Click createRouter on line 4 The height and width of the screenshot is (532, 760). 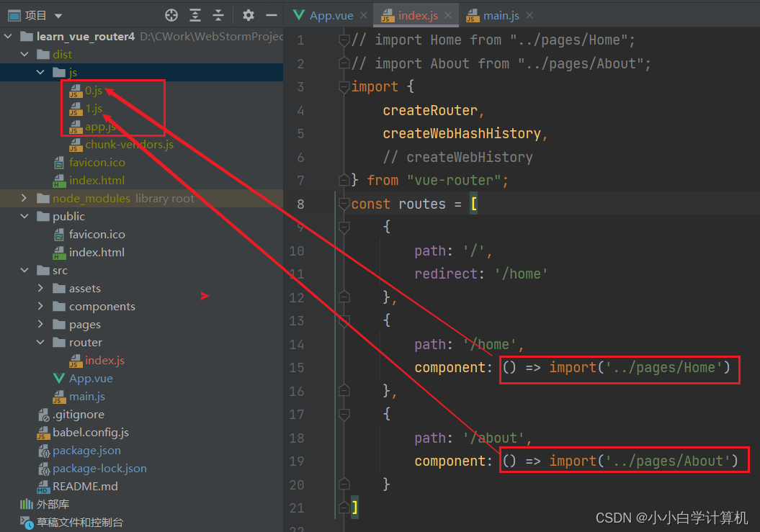[430, 110]
